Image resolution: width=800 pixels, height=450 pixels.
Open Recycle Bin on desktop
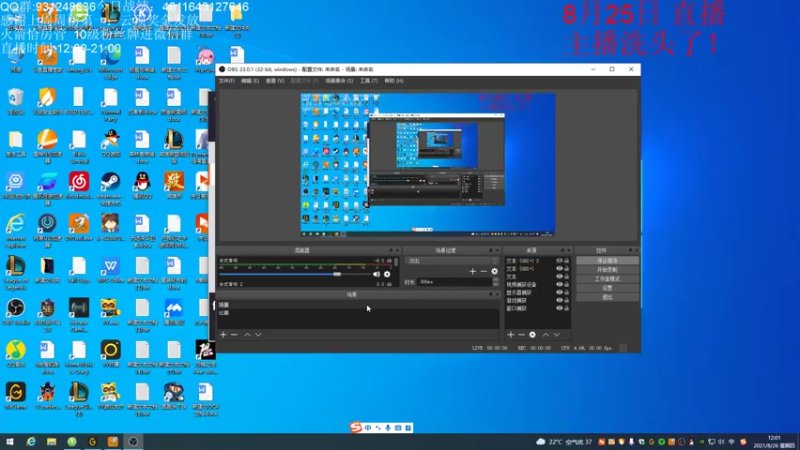click(x=16, y=102)
